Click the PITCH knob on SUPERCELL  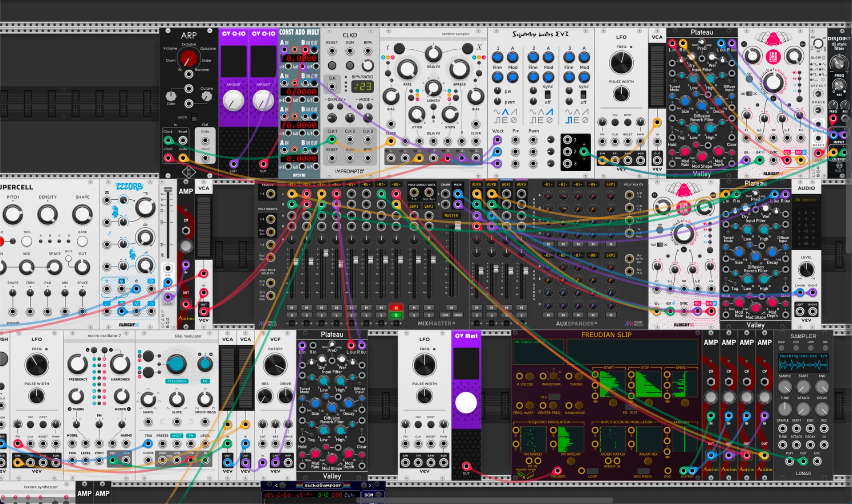pyautogui.click(x=13, y=215)
